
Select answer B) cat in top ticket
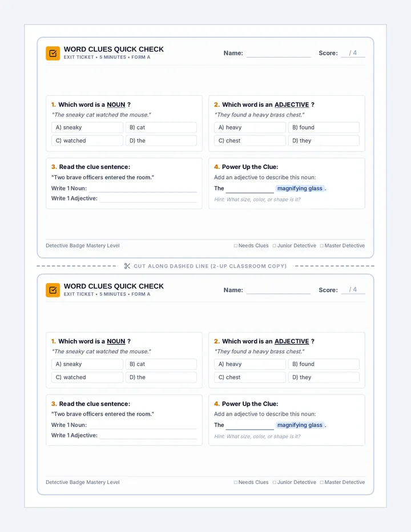coord(161,127)
